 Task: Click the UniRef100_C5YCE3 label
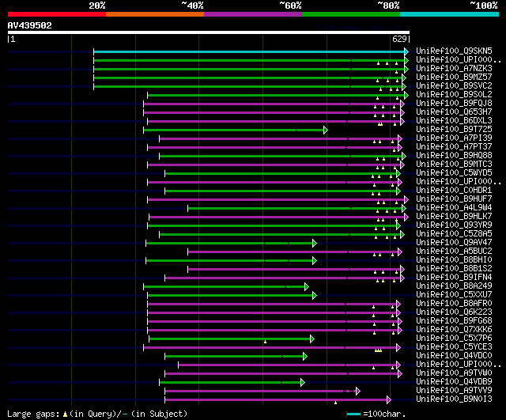[454, 347]
